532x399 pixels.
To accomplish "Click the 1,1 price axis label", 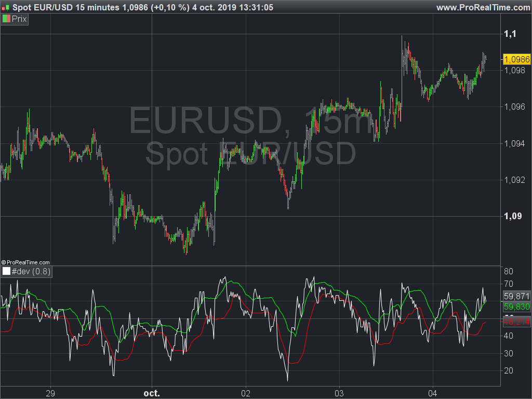I will tap(510, 34).
